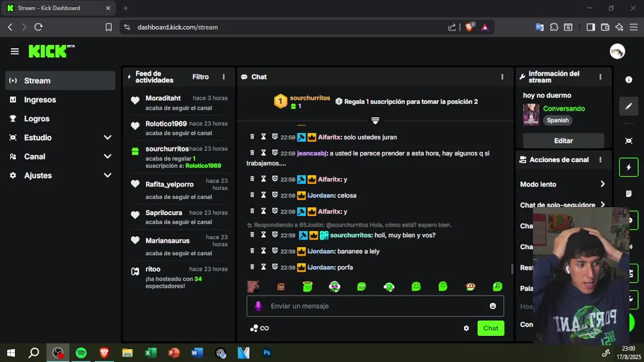
Task: Open Photoshop from the taskbar
Action: [267, 353]
